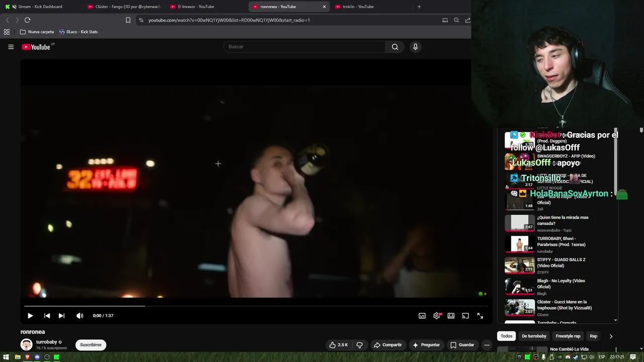Save the video with Guardar
The width and height of the screenshot is (644, 362).
pyautogui.click(x=462, y=345)
